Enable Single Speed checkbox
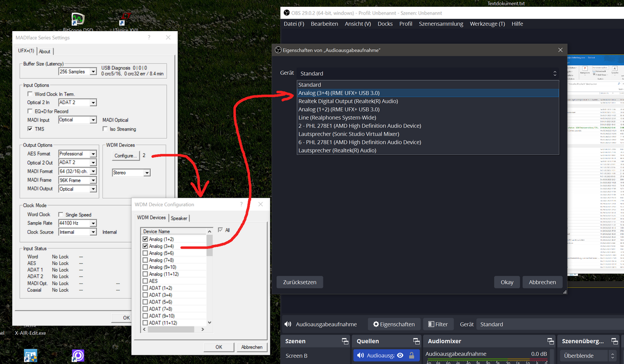This screenshot has width=624, height=364. (x=60, y=214)
